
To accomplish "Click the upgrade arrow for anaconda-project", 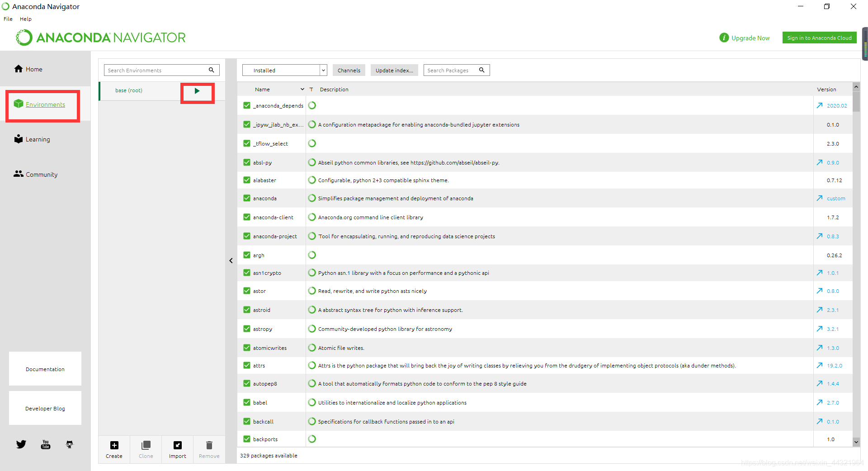I will [820, 236].
